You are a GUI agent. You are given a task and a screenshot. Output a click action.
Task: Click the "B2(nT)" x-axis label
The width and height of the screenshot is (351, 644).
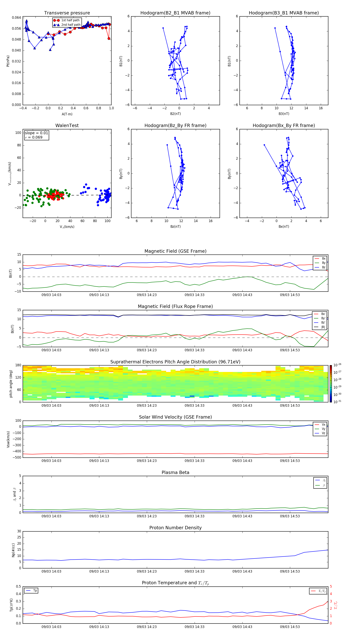[x=175, y=114]
